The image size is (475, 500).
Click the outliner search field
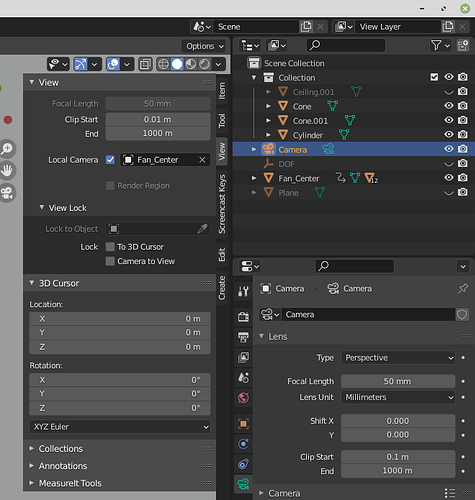pyautogui.click(x=346, y=45)
